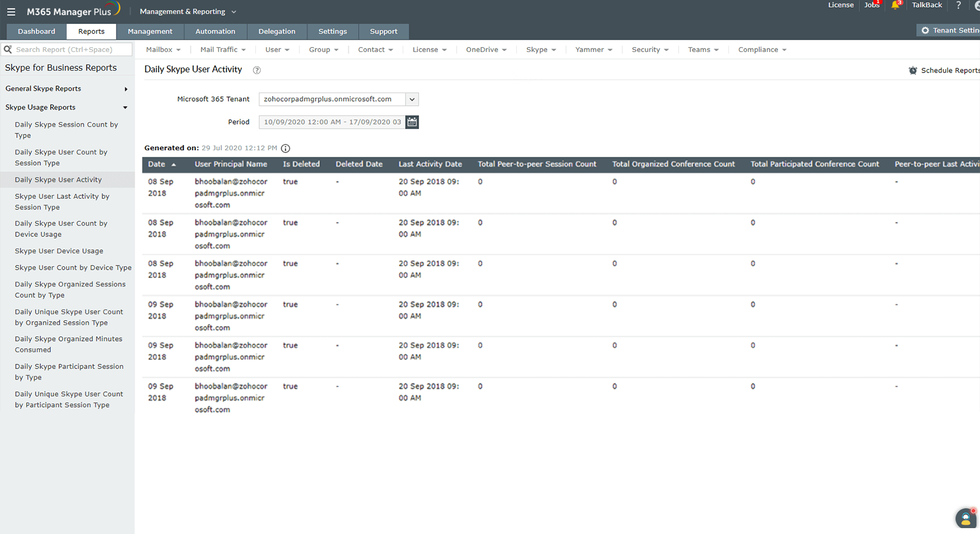Select the Daily Skype Session Count by Type report

coord(66,129)
